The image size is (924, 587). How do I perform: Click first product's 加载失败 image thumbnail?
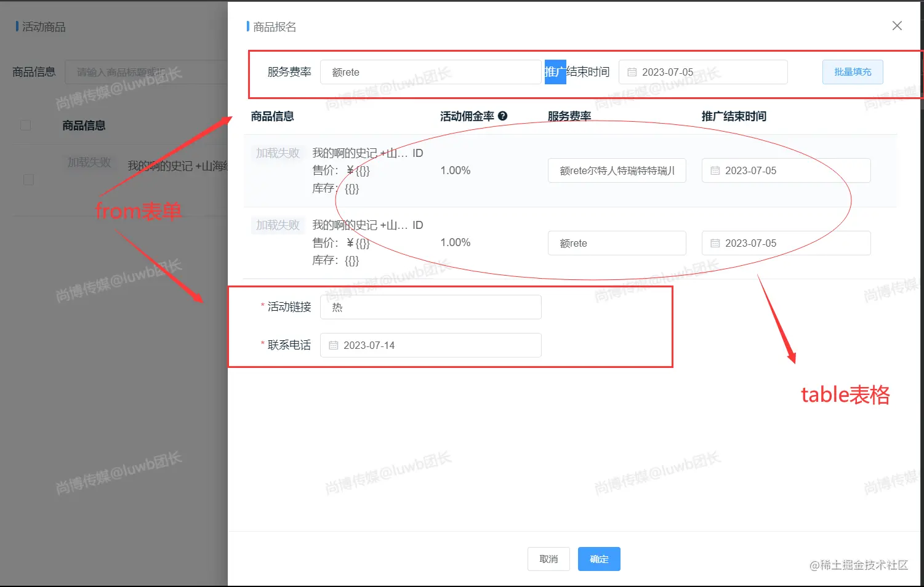coord(278,153)
